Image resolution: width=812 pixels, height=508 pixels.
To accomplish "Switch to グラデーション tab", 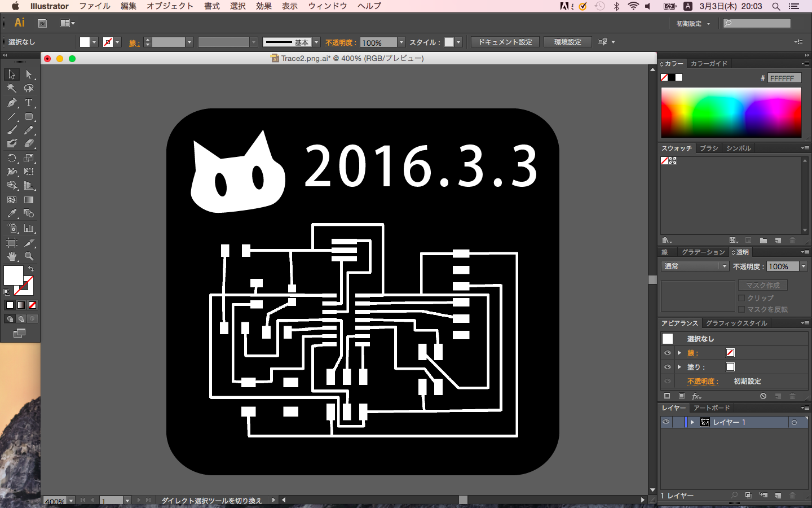I will [703, 252].
